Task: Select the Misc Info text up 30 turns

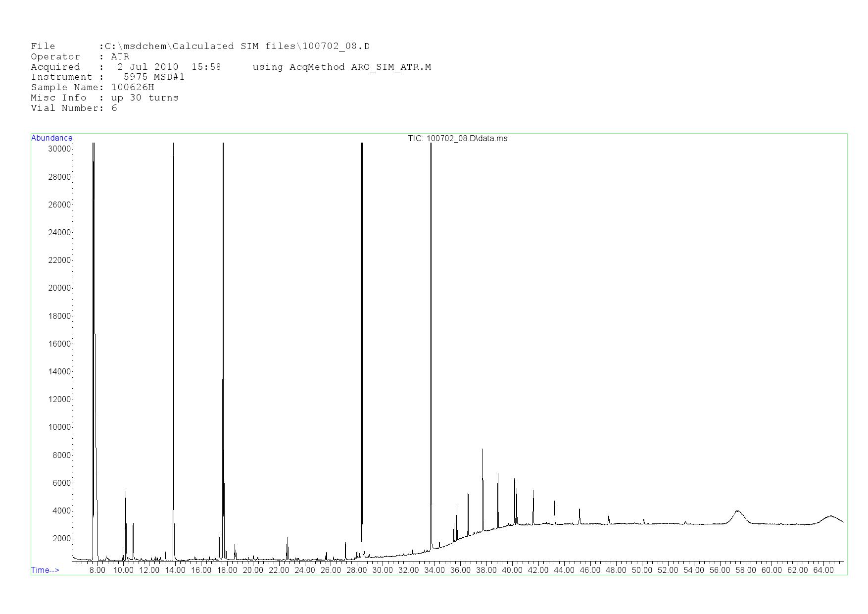Action: pos(145,98)
